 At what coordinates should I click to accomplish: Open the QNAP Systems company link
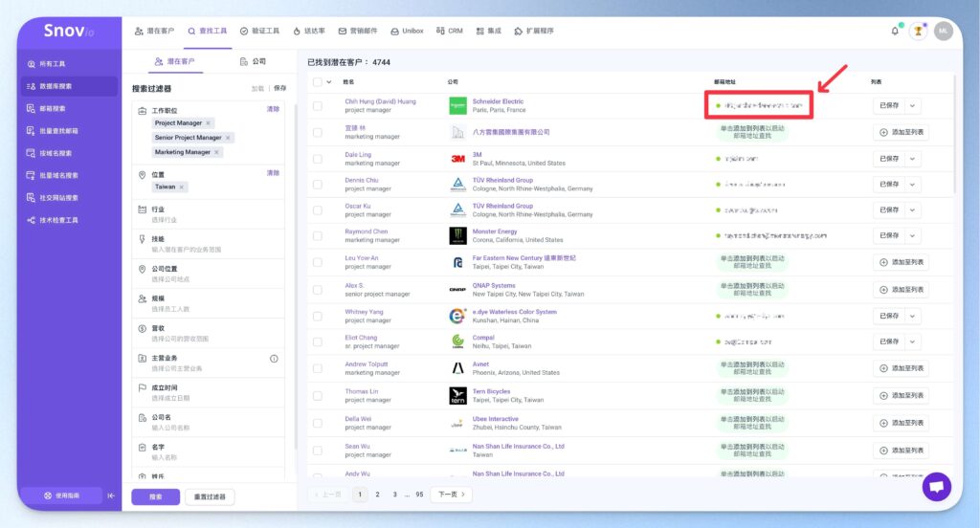[x=494, y=286]
